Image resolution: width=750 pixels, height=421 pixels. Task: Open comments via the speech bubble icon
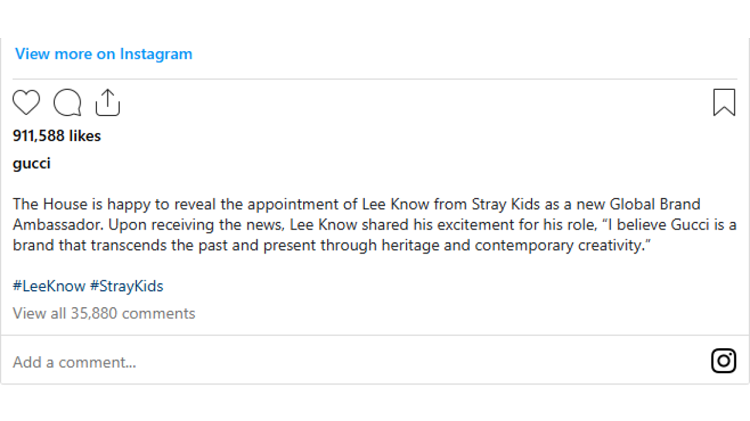67,102
